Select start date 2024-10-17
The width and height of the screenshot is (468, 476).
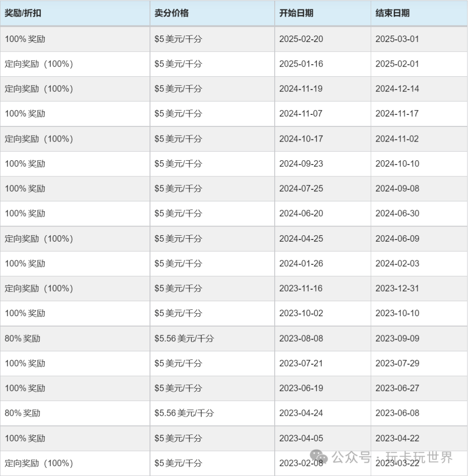[x=301, y=139]
